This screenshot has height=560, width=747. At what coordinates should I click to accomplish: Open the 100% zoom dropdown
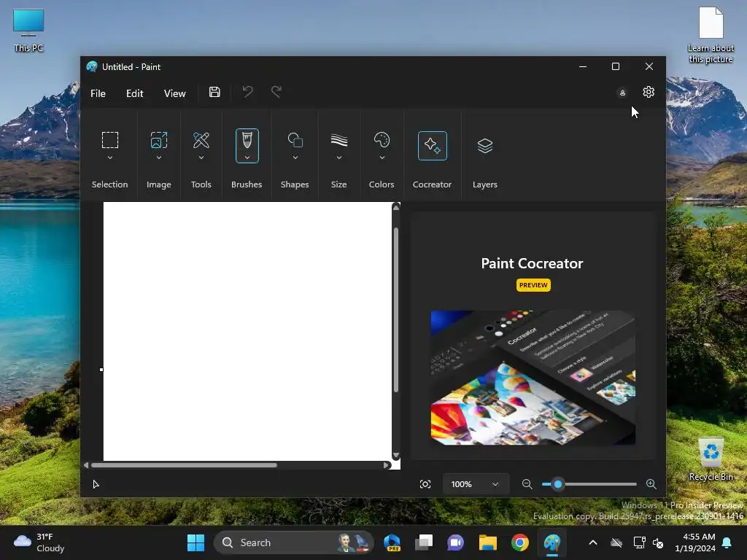[476, 484]
